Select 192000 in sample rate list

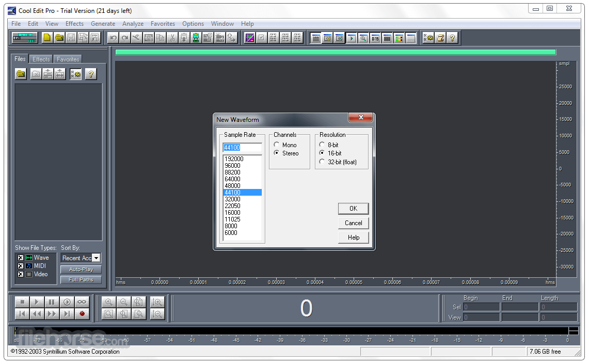[242, 159]
